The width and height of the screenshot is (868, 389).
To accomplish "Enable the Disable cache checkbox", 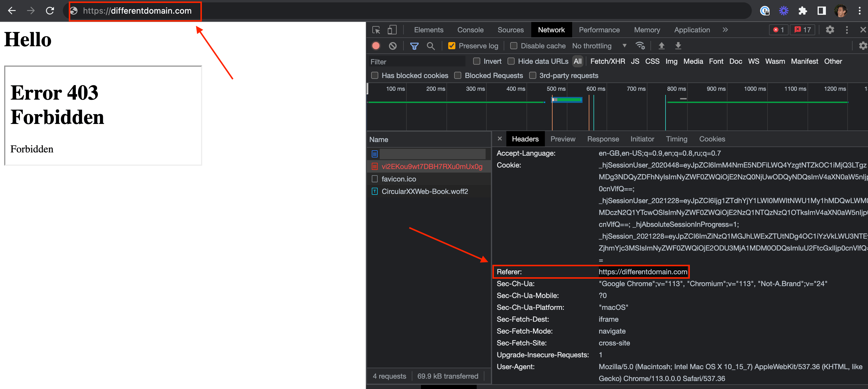I will click(x=514, y=46).
